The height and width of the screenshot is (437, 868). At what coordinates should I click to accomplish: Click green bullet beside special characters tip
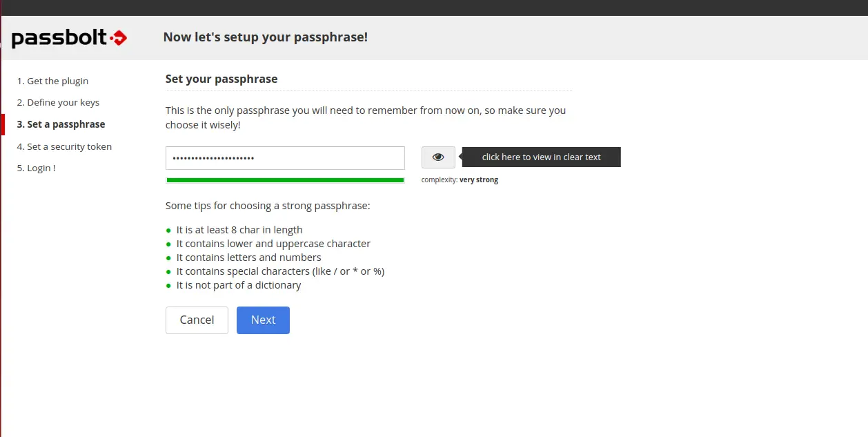[x=168, y=272]
